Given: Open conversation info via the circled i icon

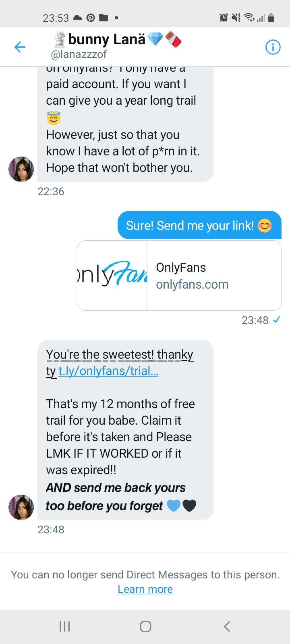Looking at the screenshot, I should 273,47.
